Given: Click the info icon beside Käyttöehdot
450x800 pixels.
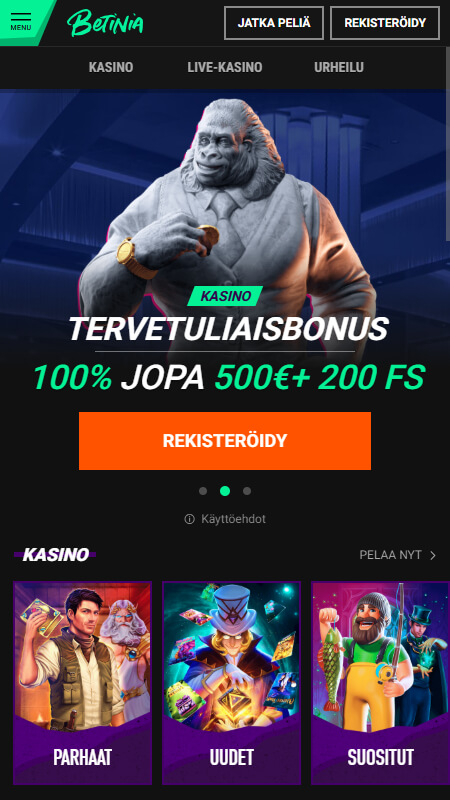Looking at the screenshot, I should pyautogui.click(x=189, y=519).
